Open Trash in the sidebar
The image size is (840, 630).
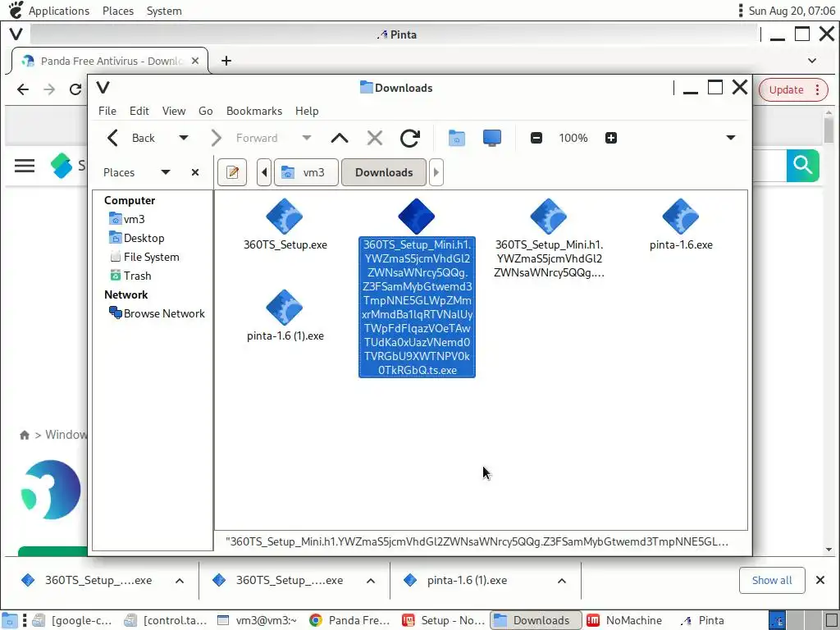click(x=130, y=276)
